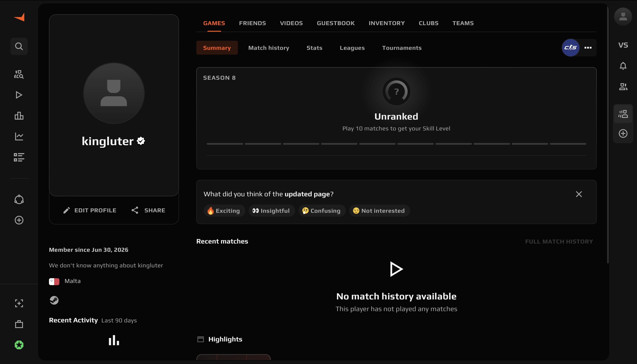Open the TEAMS tab

463,23
